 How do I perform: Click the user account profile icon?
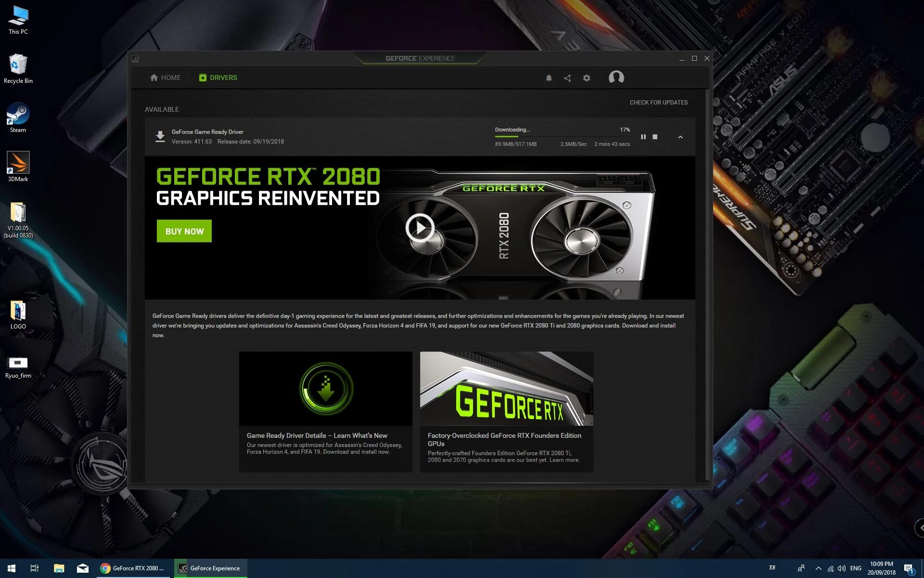(x=616, y=77)
